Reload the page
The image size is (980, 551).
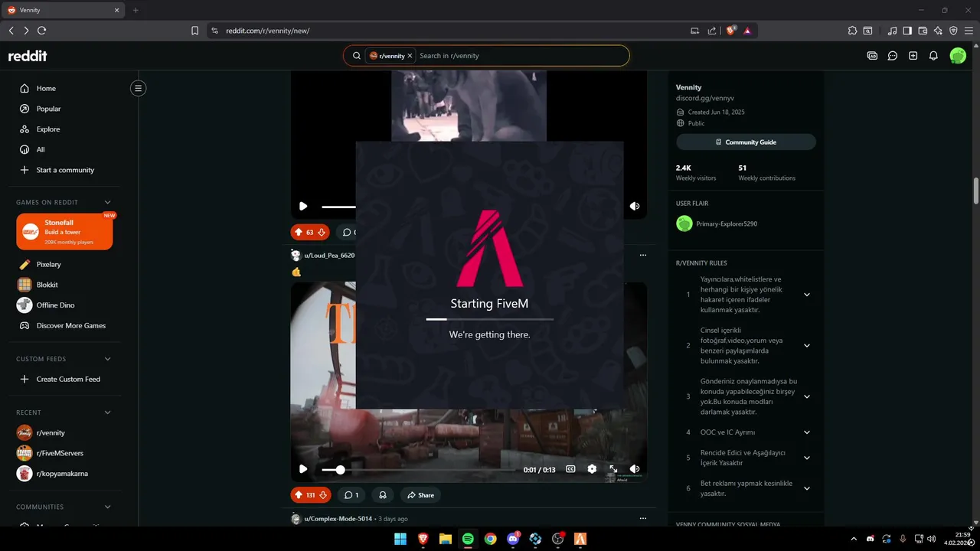pyautogui.click(x=41, y=31)
